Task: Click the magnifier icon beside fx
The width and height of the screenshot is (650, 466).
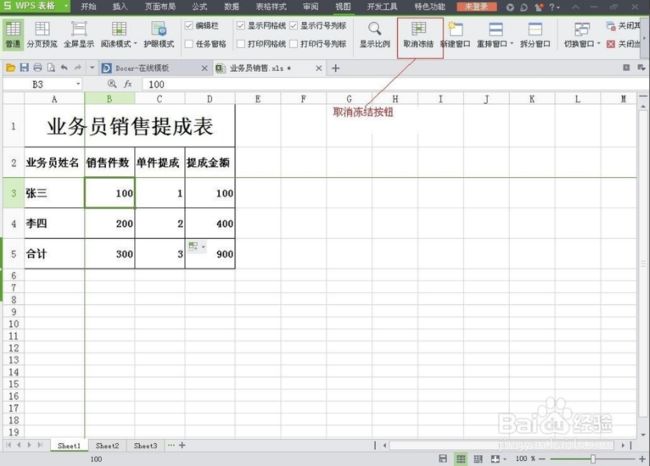Action: coord(112,84)
